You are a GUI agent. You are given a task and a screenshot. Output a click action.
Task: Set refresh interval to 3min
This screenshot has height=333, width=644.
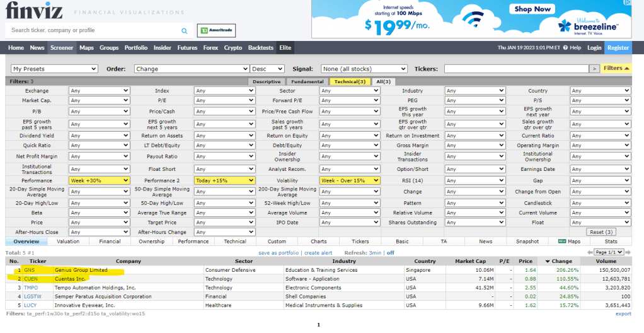coord(375,252)
